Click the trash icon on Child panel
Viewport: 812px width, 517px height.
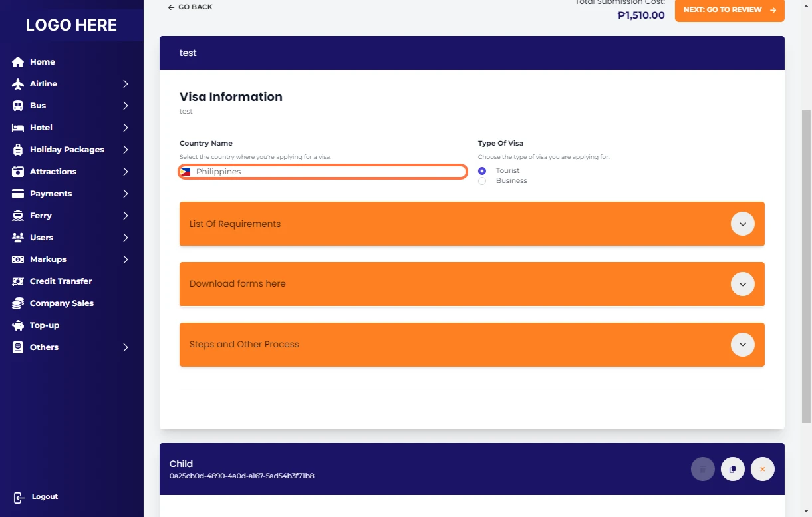coord(702,469)
